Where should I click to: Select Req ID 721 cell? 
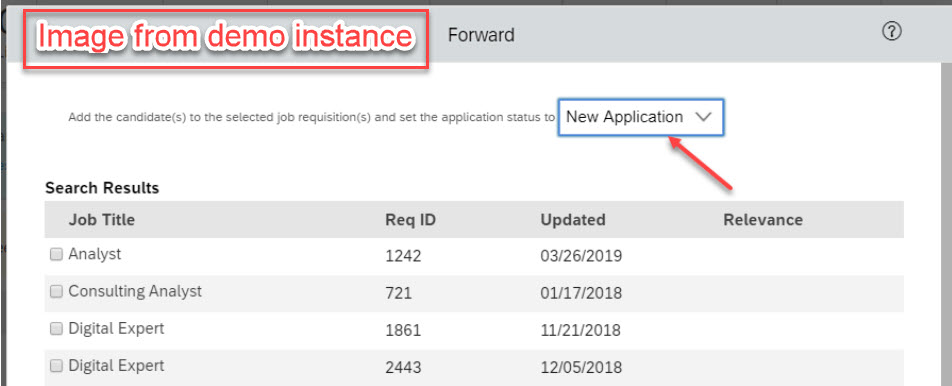pos(398,293)
